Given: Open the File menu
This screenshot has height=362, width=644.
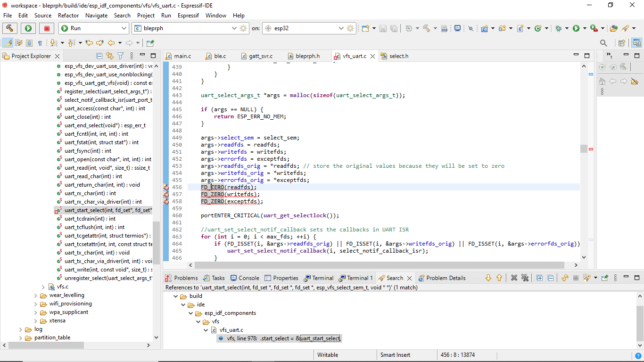Looking at the screenshot, I should (8, 15).
